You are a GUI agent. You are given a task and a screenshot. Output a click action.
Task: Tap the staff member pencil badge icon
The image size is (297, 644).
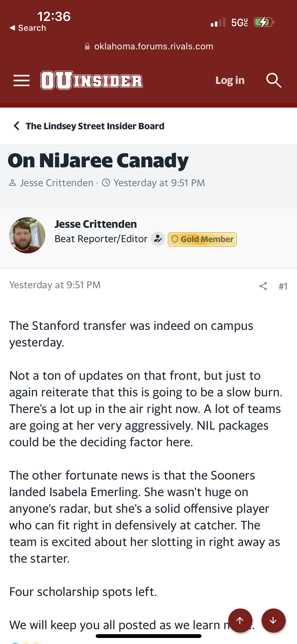click(x=158, y=239)
